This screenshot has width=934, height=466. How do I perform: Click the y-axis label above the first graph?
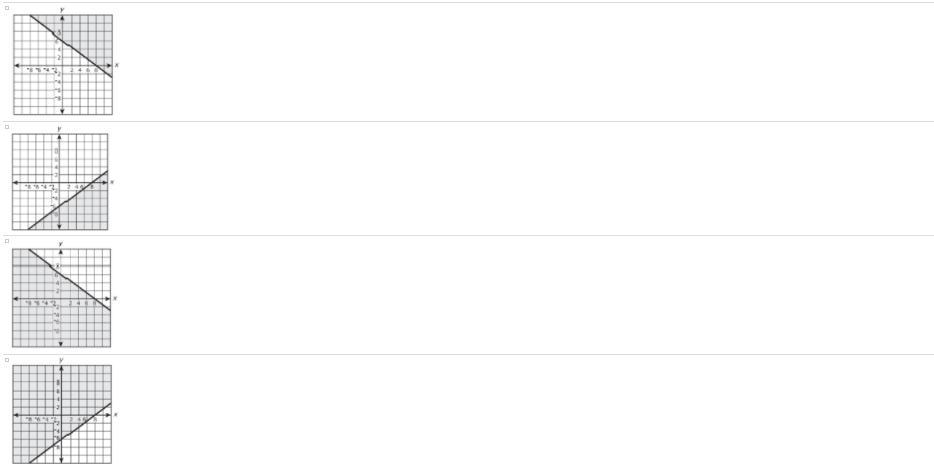(x=63, y=10)
